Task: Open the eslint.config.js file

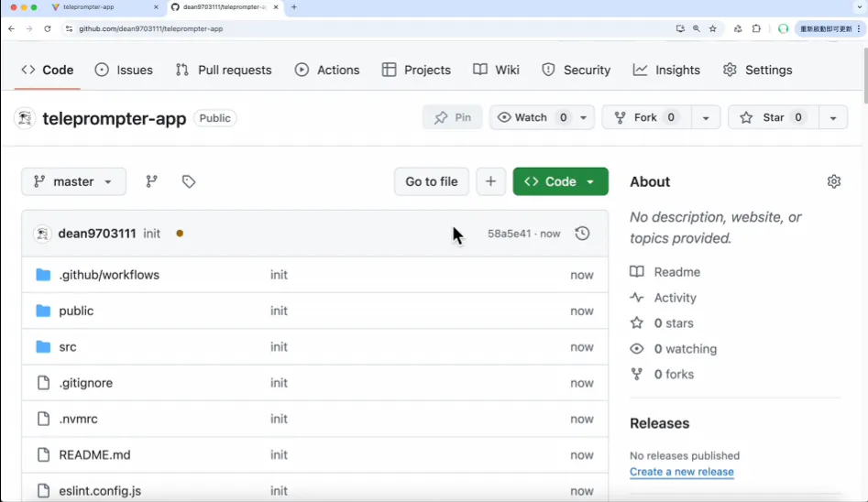Action: click(100, 490)
